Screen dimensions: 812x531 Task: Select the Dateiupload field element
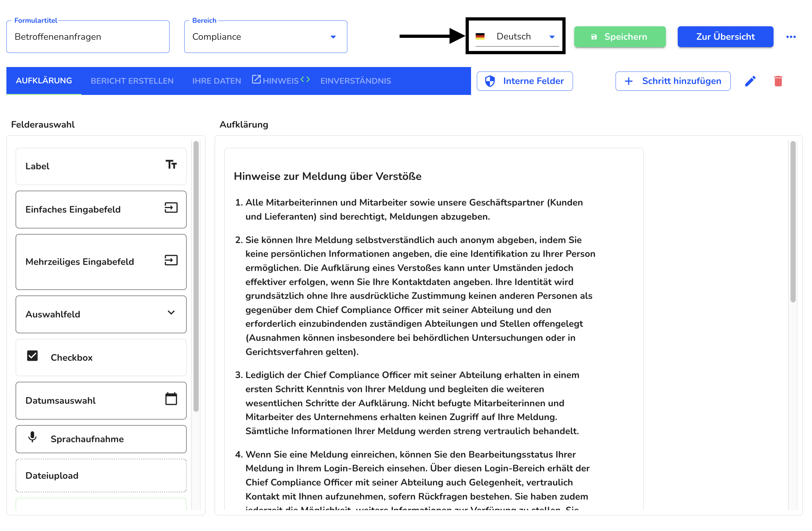tap(101, 475)
